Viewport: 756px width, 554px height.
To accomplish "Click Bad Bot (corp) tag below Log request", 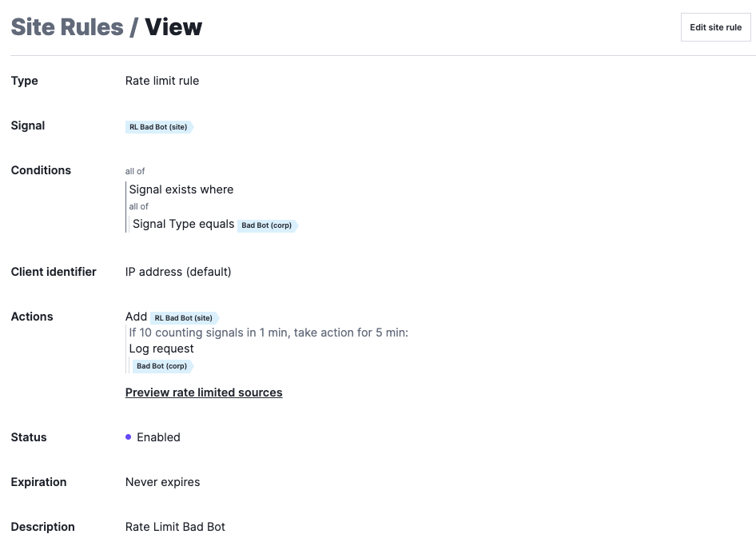I will (x=162, y=366).
